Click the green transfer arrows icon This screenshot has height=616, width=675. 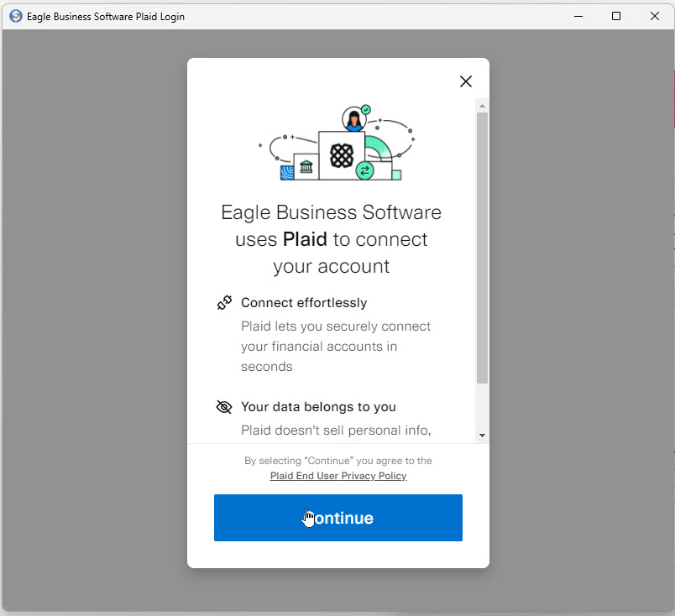pyautogui.click(x=364, y=171)
